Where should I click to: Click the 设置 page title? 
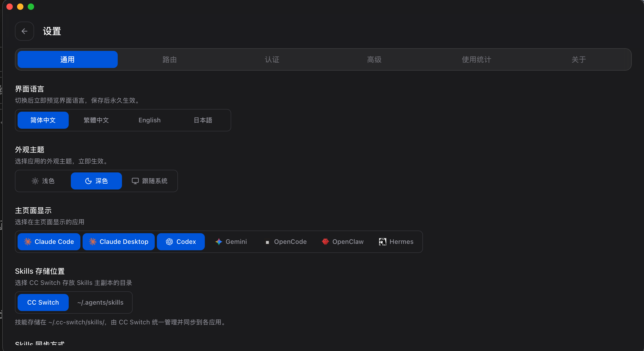[52, 31]
